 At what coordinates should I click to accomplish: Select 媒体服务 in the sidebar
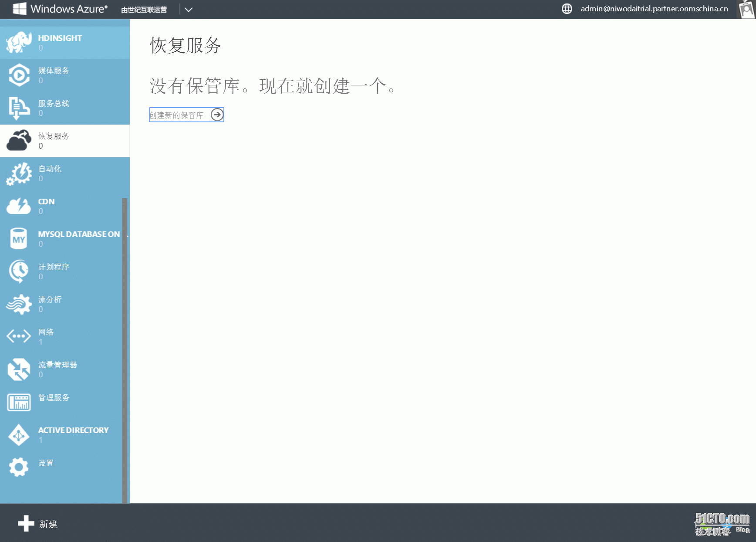tap(65, 75)
